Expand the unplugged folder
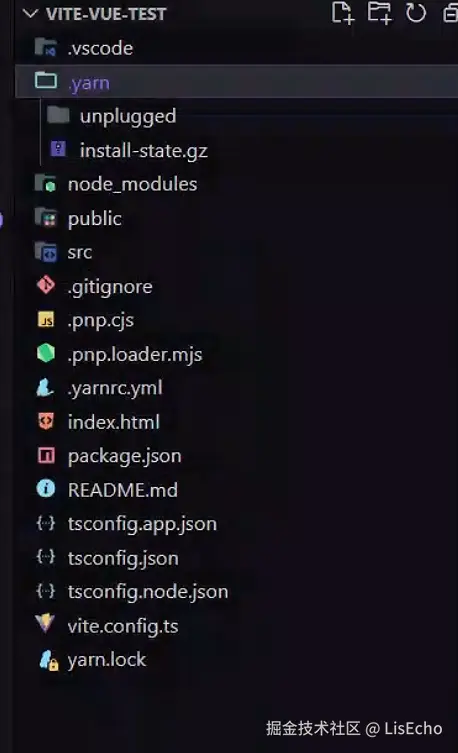 tap(250, 116)
